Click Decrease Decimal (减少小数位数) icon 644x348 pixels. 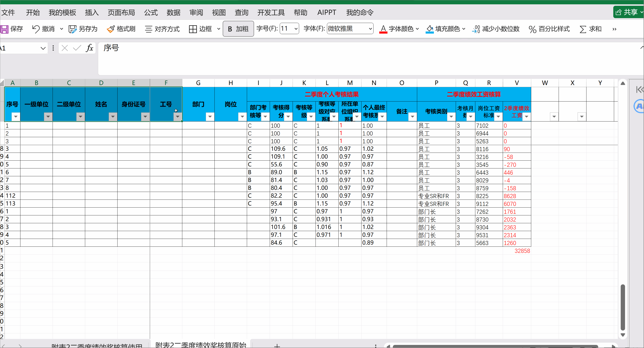pyautogui.click(x=476, y=29)
